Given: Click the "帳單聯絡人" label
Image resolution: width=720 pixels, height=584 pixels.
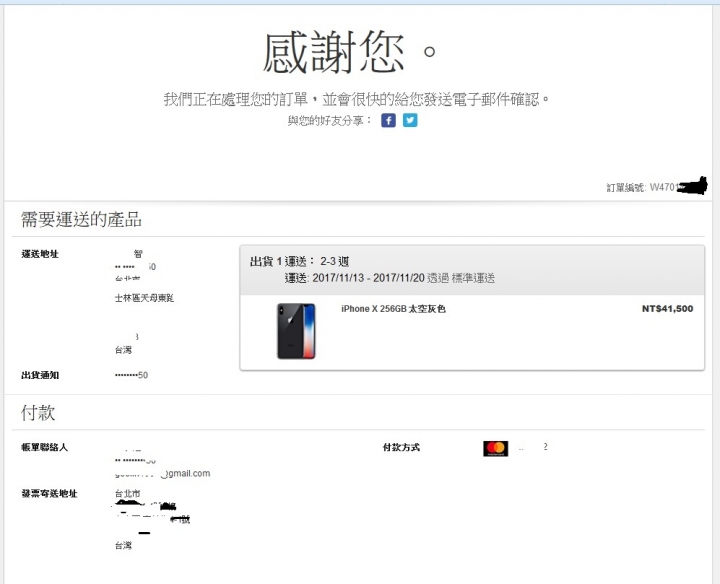Looking at the screenshot, I should 45,447.
